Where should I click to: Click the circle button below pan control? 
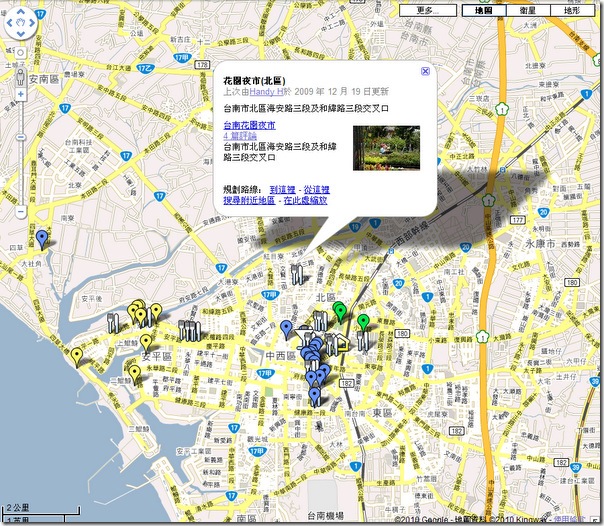(20, 53)
